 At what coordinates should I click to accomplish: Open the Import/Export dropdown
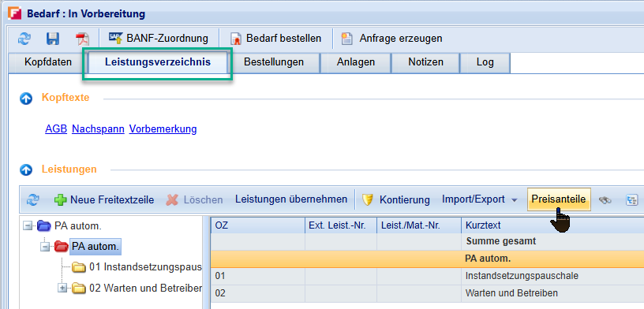click(x=480, y=200)
